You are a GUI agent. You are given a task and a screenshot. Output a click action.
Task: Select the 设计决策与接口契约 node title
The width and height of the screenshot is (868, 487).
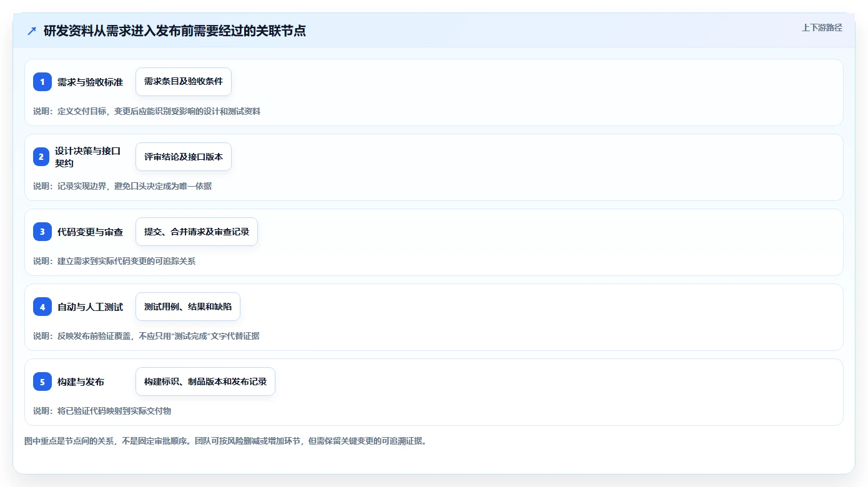click(87, 157)
